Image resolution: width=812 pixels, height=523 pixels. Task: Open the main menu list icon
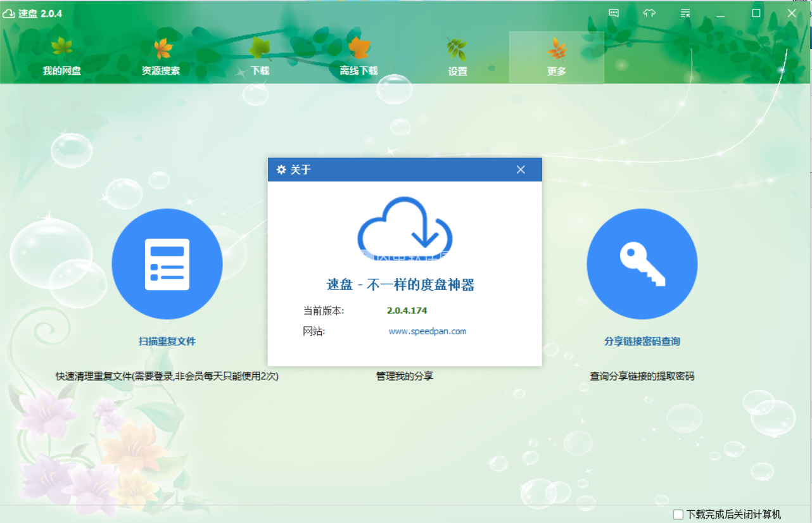[685, 13]
